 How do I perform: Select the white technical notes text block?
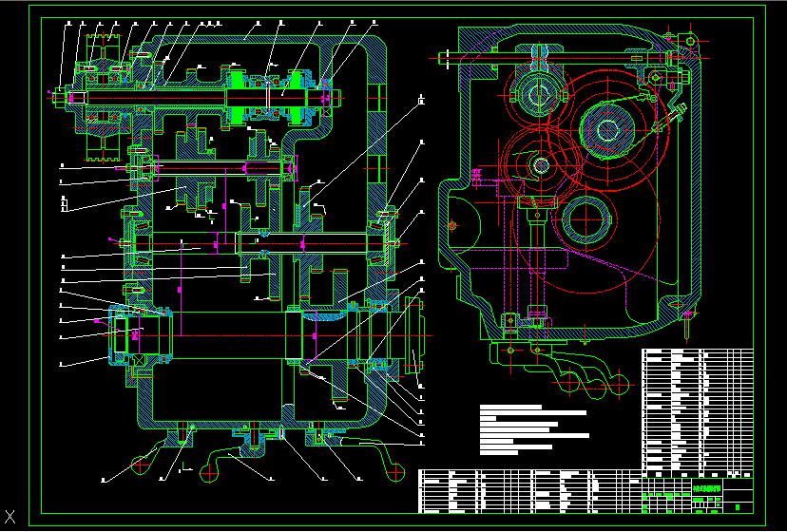point(534,429)
